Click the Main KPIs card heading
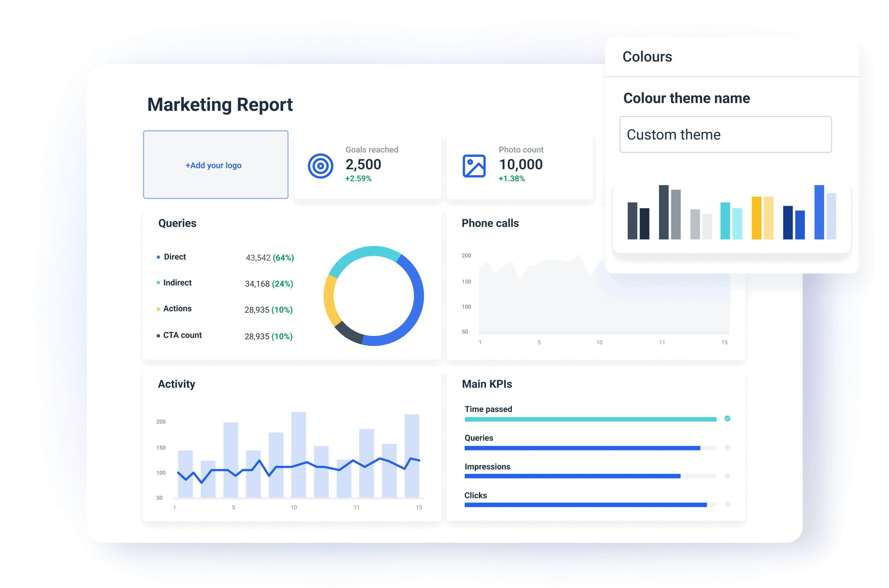Viewport: 889px width, 588px height. click(487, 384)
